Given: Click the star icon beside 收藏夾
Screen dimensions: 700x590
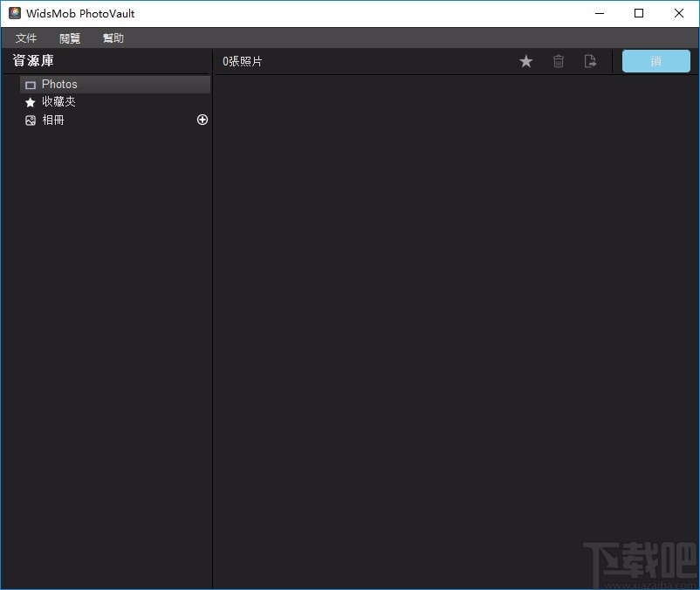Looking at the screenshot, I should click(30, 101).
